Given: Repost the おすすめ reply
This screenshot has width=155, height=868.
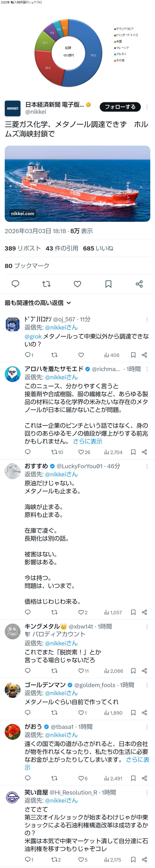Looking at the screenshot, I should (x=54, y=612).
